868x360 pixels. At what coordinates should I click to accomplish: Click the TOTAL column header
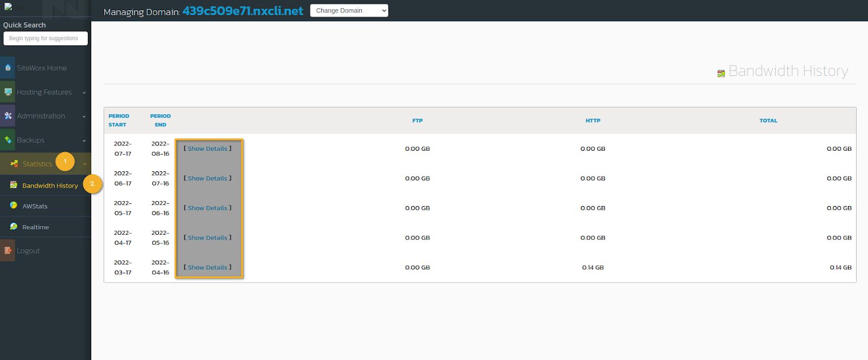click(768, 120)
